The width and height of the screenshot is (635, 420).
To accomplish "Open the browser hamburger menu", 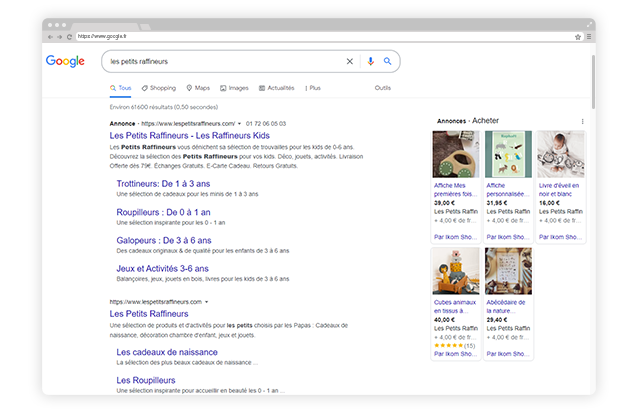I will 588,37.
